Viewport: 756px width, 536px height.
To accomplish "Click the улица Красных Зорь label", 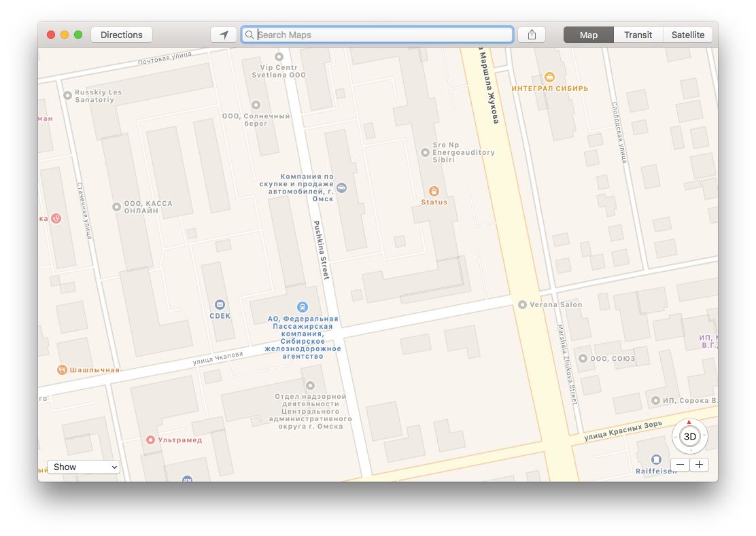I will click(623, 431).
